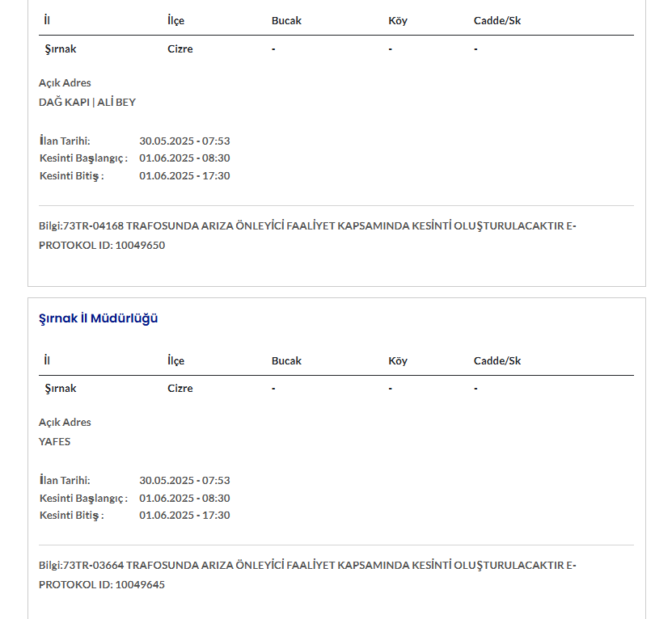Click protocol ID 10049650 text
Viewport: 672px width, 619px height.
click(x=102, y=246)
